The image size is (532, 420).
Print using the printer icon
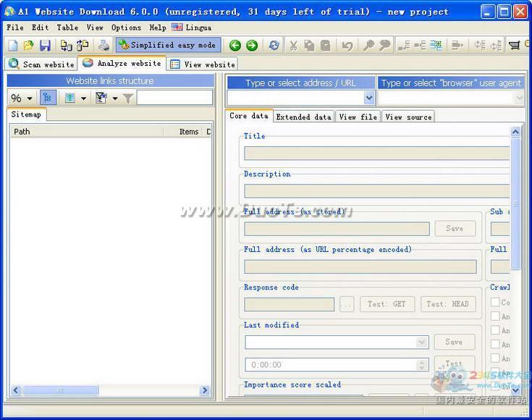[x=104, y=45]
